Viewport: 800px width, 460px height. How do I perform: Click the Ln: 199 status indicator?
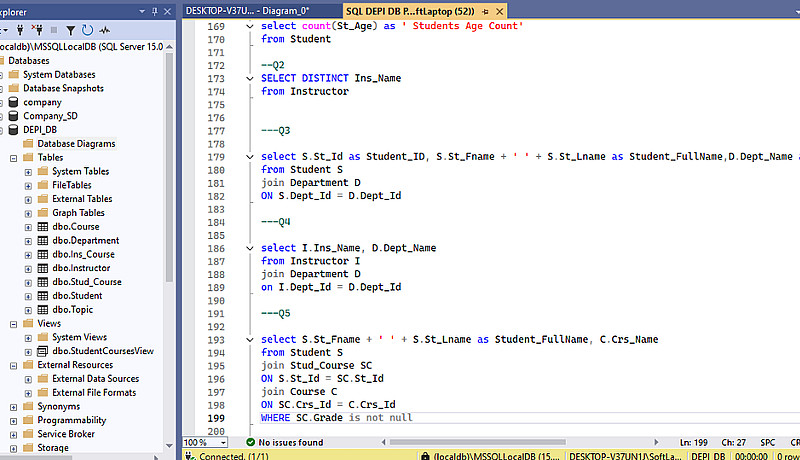(694, 443)
